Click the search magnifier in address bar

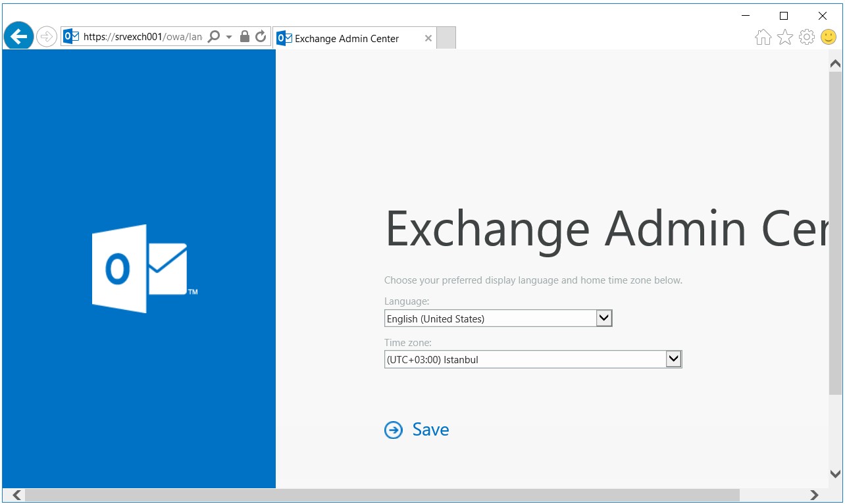(x=214, y=37)
